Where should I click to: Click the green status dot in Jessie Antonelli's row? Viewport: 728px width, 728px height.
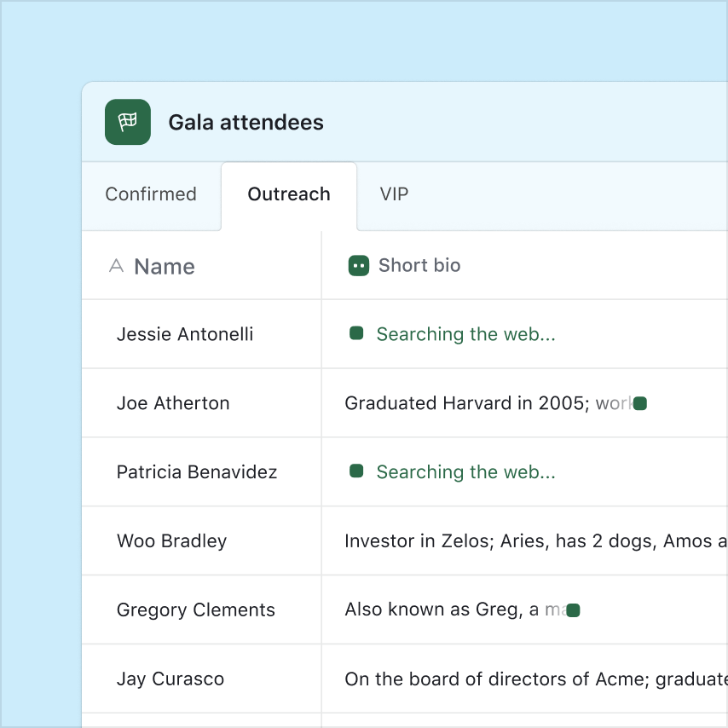pyautogui.click(x=356, y=333)
